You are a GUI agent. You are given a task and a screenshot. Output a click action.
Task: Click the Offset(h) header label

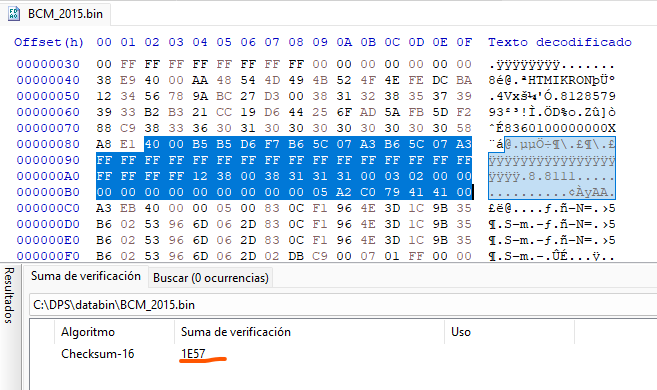coord(49,42)
